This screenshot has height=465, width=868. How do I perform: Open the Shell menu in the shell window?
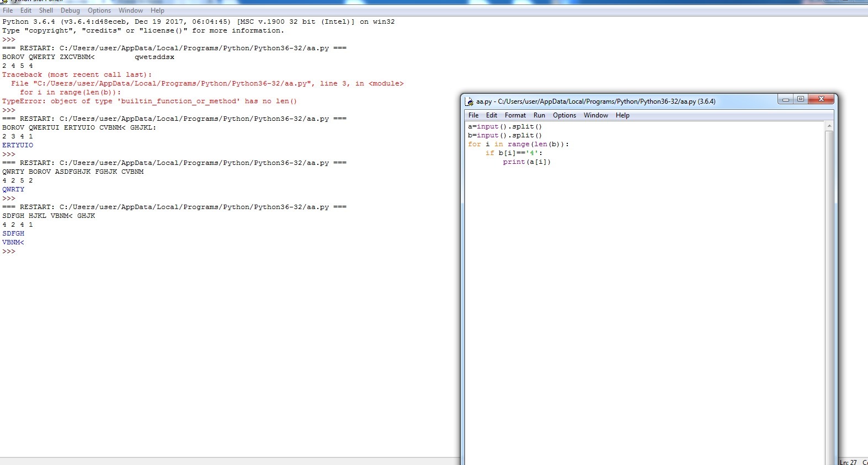[x=46, y=10]
